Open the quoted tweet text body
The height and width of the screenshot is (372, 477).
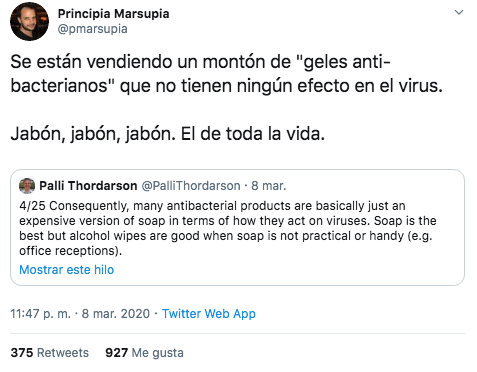pos(228,228)
